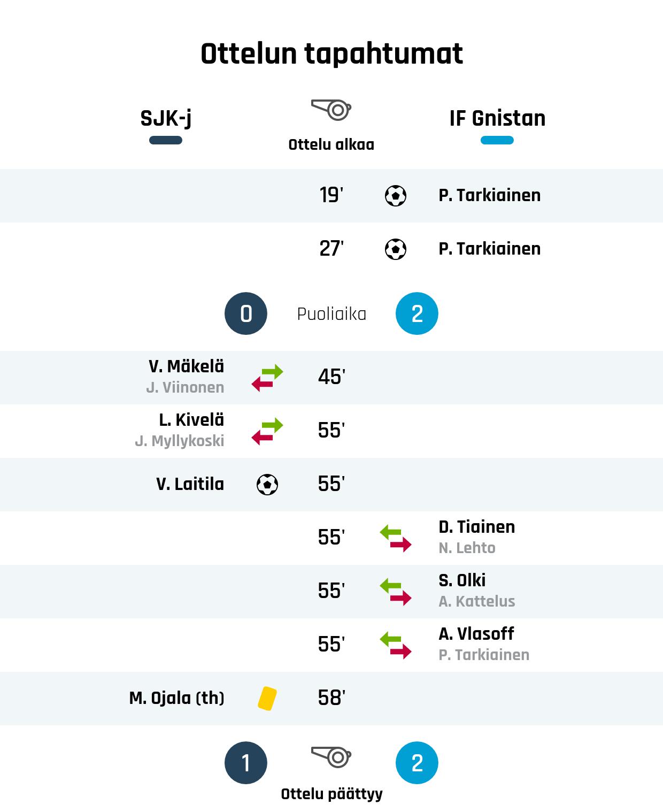Click the substitution arrows beside S. Olki
663x812 pixels.
[x=396, y=592]
